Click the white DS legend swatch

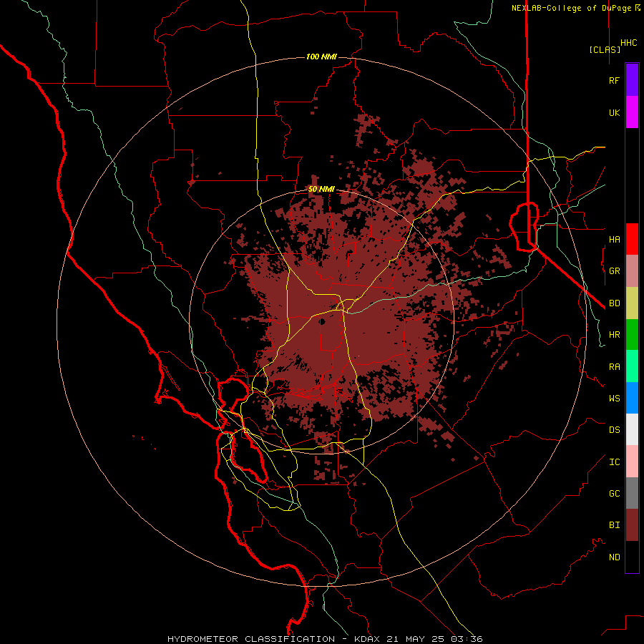[x=632, y=429]
